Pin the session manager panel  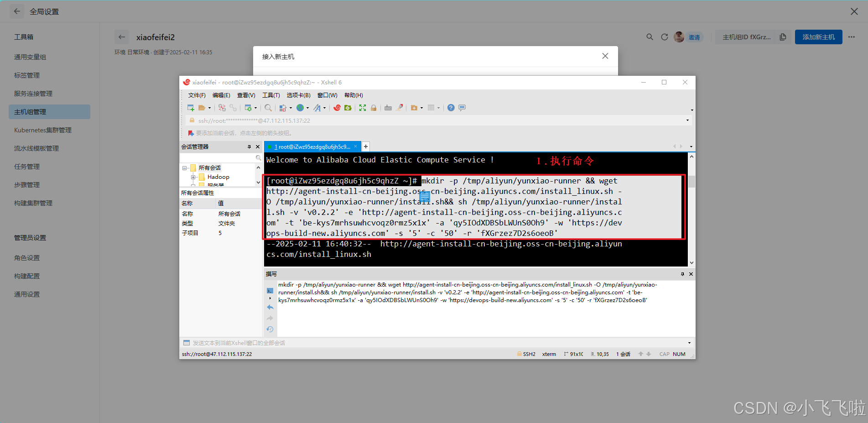pyautogui.click(x=249, y=146)
